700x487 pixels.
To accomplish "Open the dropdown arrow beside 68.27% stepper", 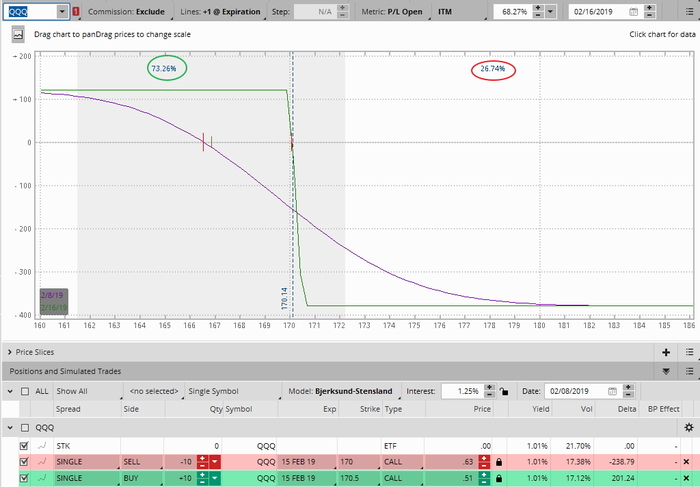I will pos(551,12).
